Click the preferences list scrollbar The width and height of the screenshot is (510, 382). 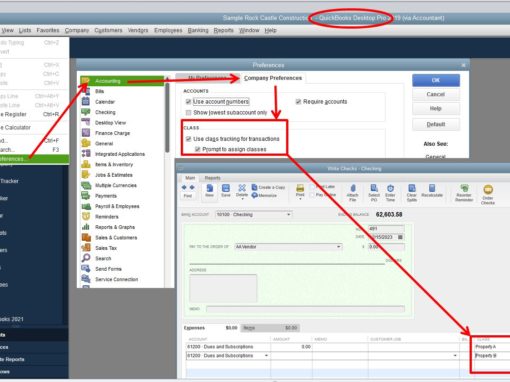pos(167,118)
